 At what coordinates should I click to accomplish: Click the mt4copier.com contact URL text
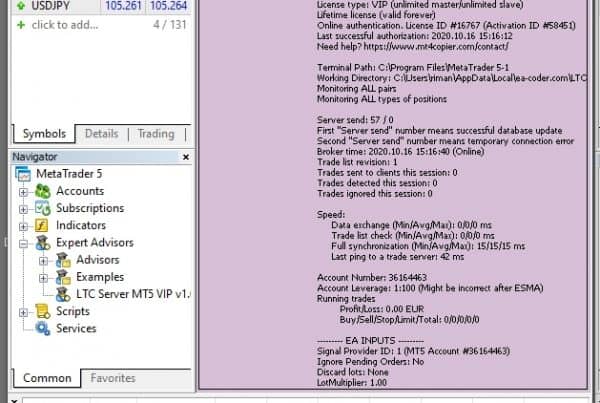[436, 46]
